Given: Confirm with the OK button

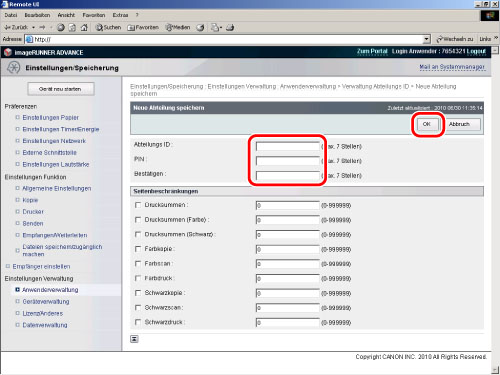Looking at the screenshot, I should [427, 124].
